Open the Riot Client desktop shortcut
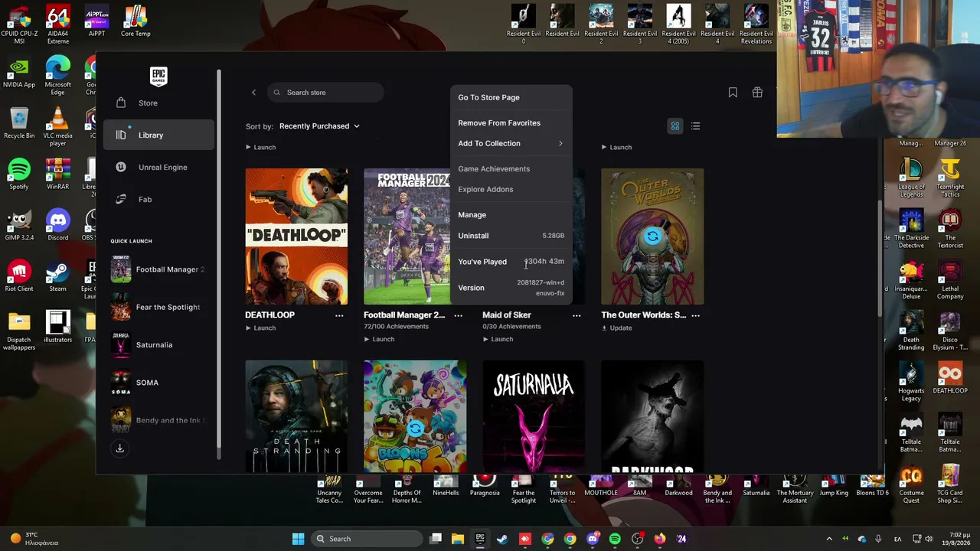Image resolution: width=980 pixels, height=551 pixels. [x=19, y=276]
